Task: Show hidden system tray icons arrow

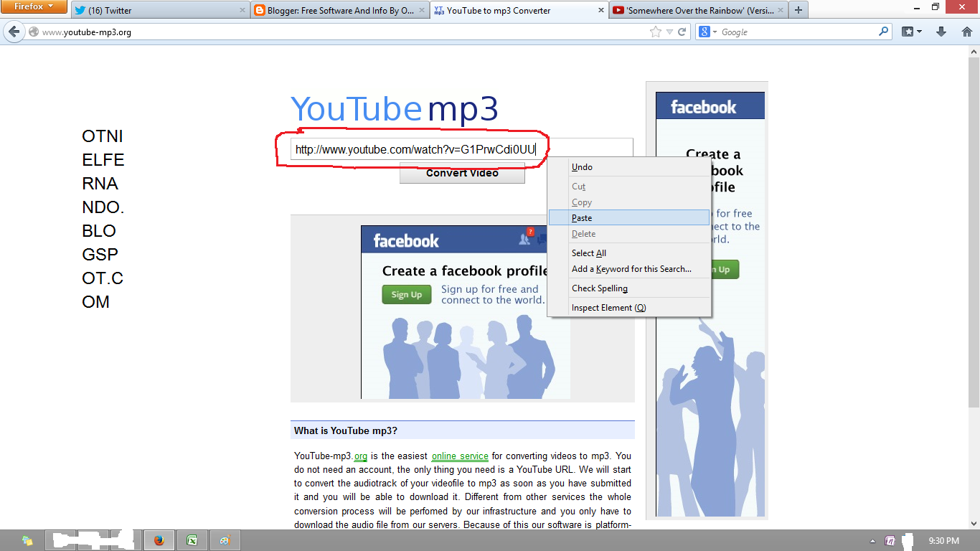Action: click(872, 541)
